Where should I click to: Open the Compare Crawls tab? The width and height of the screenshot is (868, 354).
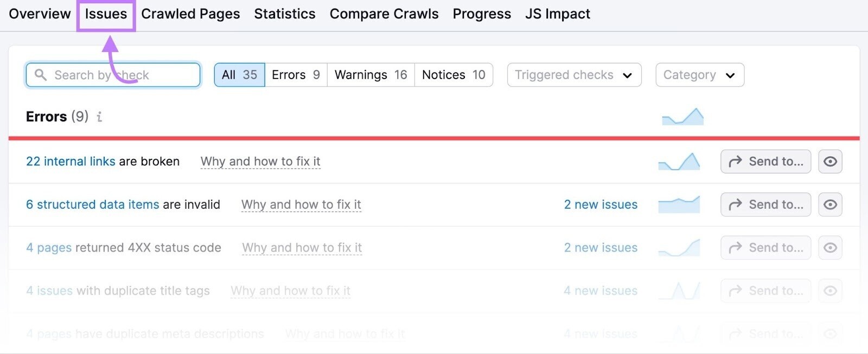pyautogui.click(x=384, y=14)
